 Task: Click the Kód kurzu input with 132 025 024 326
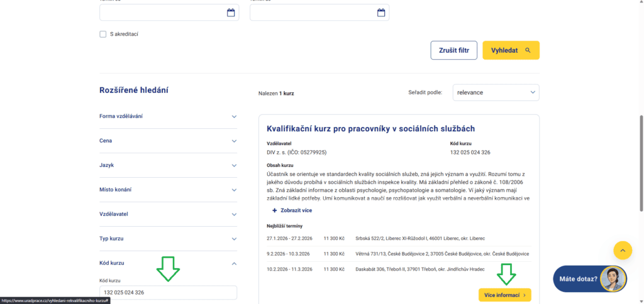169,293
